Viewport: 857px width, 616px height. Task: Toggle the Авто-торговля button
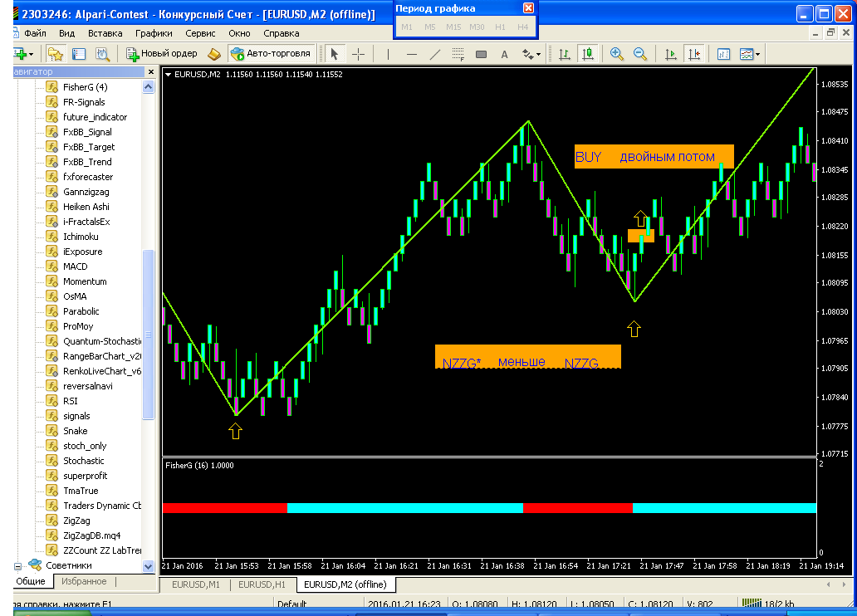coord(271,54)
